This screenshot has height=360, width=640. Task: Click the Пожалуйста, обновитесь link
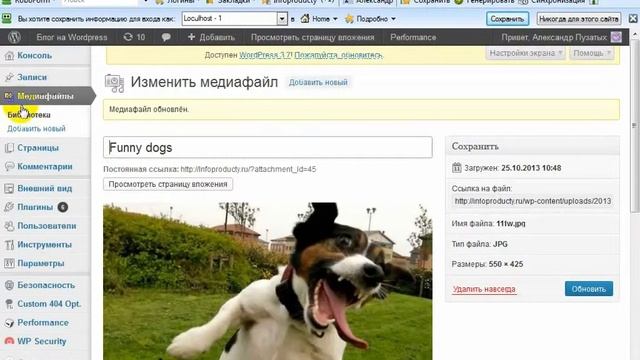(338, 55)
